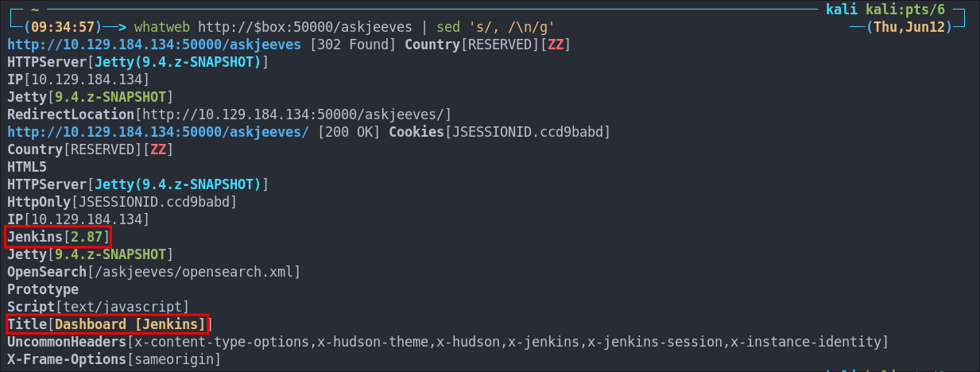Click the Script text/javascript entry
This screenshot has width=980, height=372.
[98, 306]
